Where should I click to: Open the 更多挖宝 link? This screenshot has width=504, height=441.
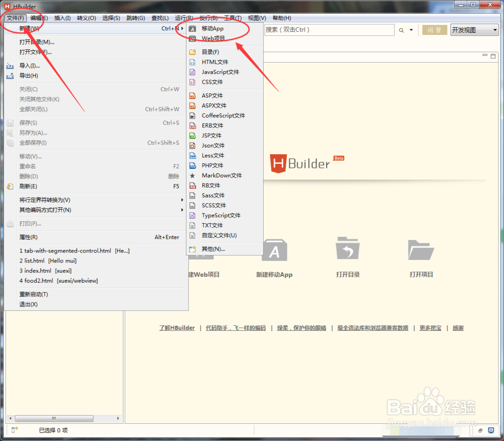430,328
